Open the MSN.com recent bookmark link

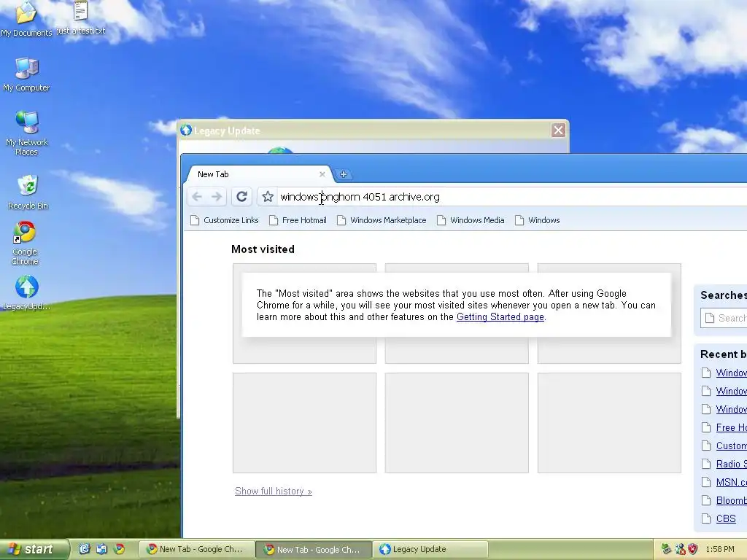tap(731, 483)
